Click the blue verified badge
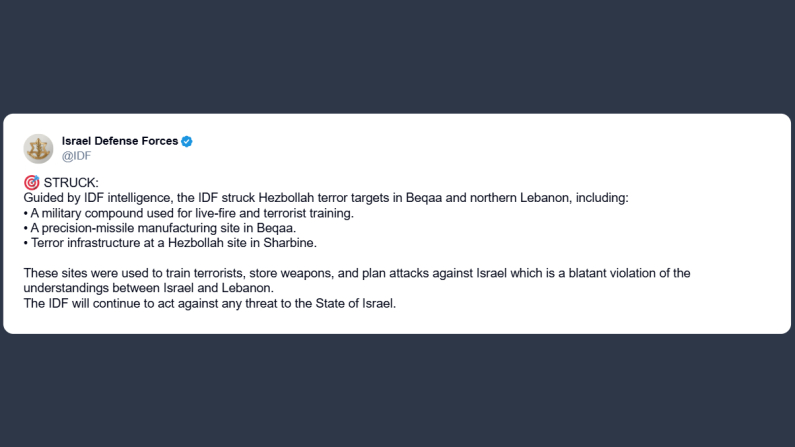Viewport: 795px width, 447px height. [x=187, y=141]
